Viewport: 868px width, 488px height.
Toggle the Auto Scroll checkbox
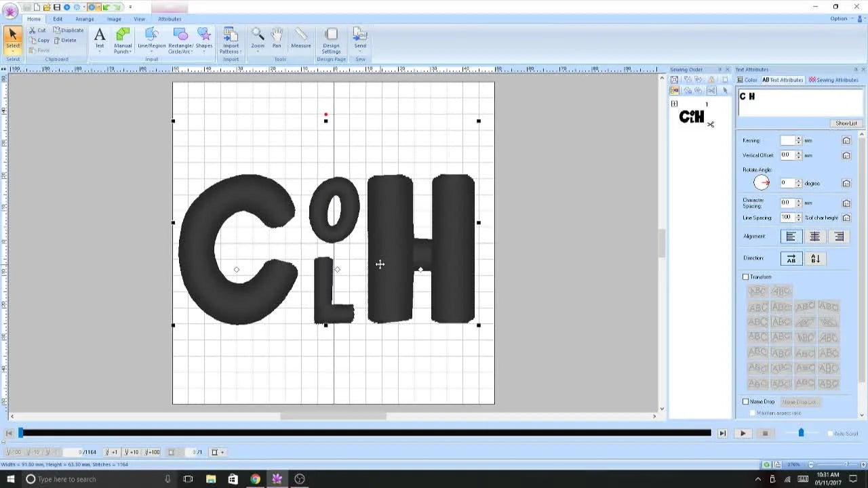[x=830, y=434]
